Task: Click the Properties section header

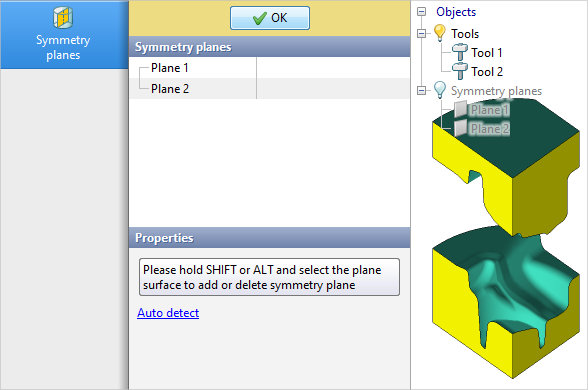Action: [x=269, y=238]
